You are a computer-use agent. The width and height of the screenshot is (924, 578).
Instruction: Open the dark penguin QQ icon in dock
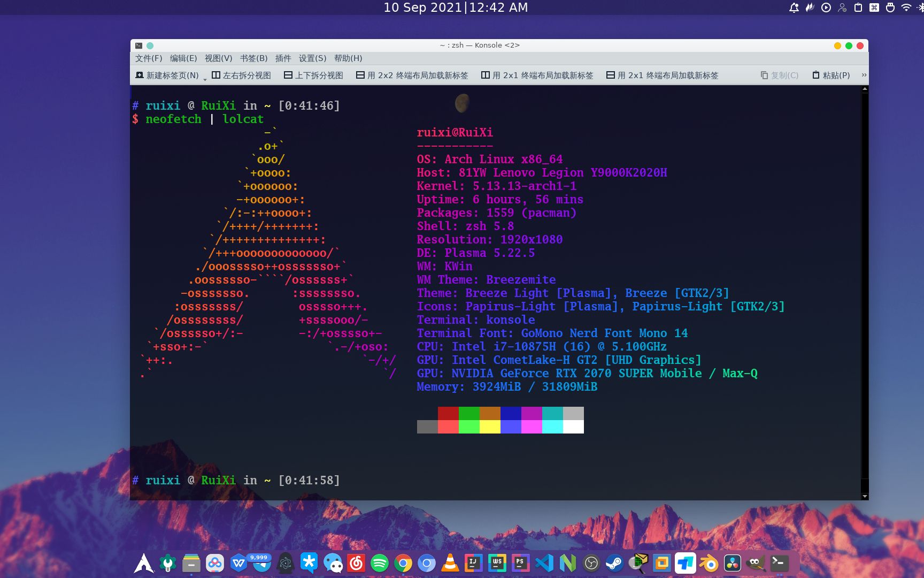pos(286,563)
